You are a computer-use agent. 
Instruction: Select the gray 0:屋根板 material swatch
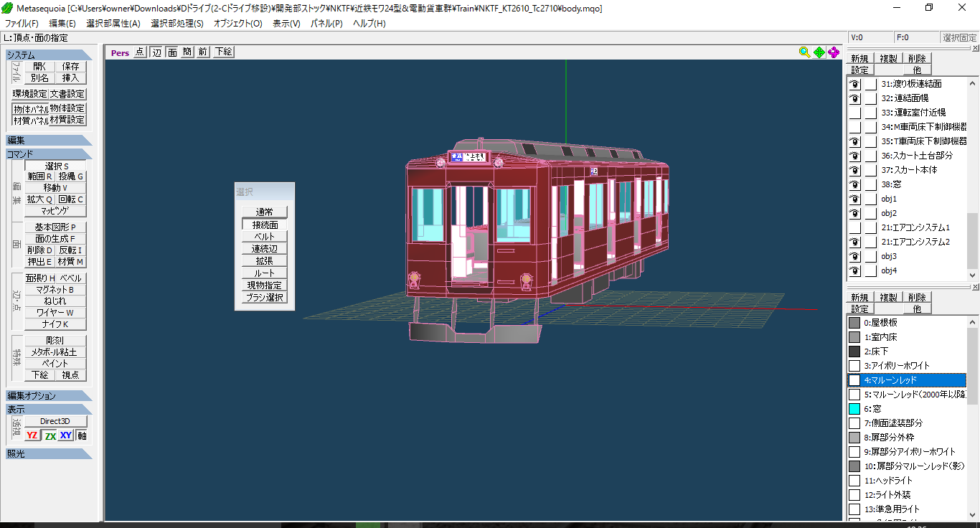click(x=854, y=323)
